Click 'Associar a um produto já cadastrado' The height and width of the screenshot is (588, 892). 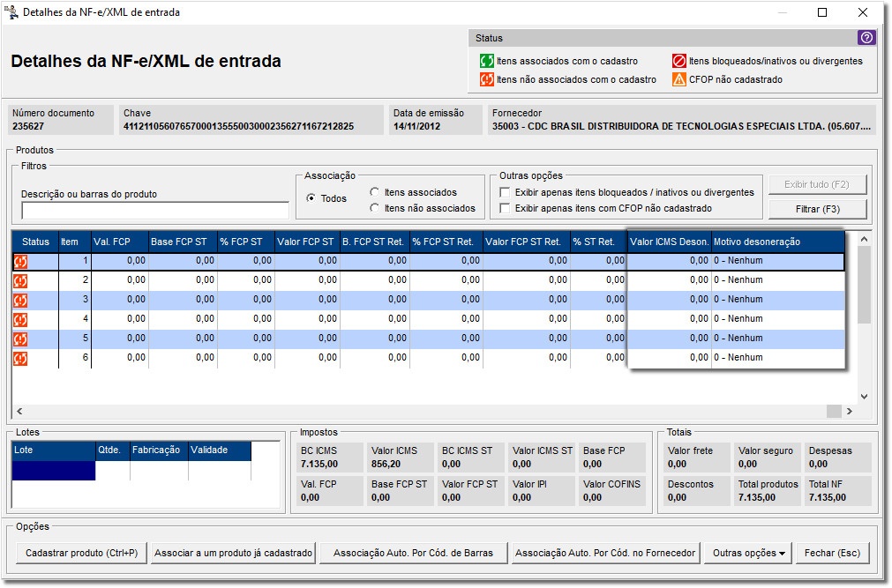point(233,553)
